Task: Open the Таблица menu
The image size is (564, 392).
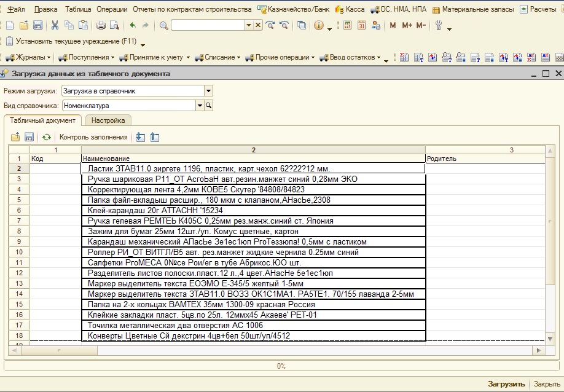Action: pos(78,9)
